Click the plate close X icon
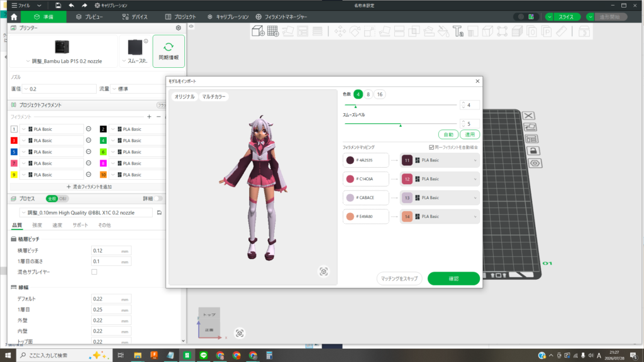 528,116
